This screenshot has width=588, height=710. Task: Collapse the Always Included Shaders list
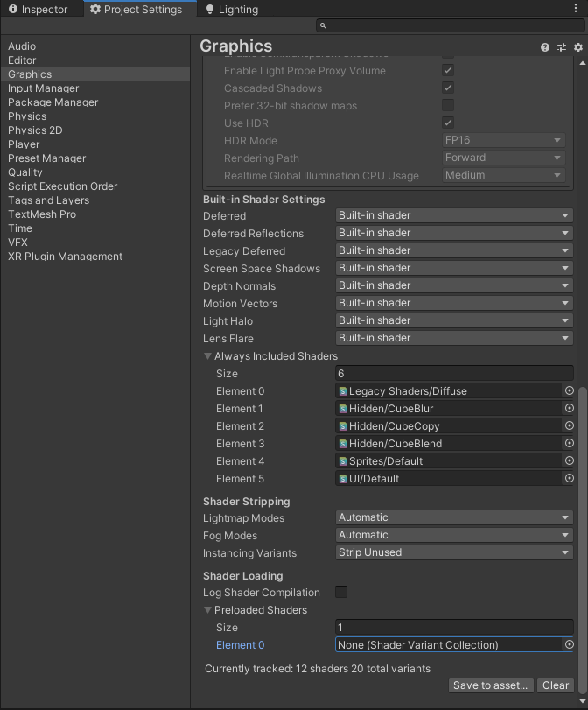207,356
